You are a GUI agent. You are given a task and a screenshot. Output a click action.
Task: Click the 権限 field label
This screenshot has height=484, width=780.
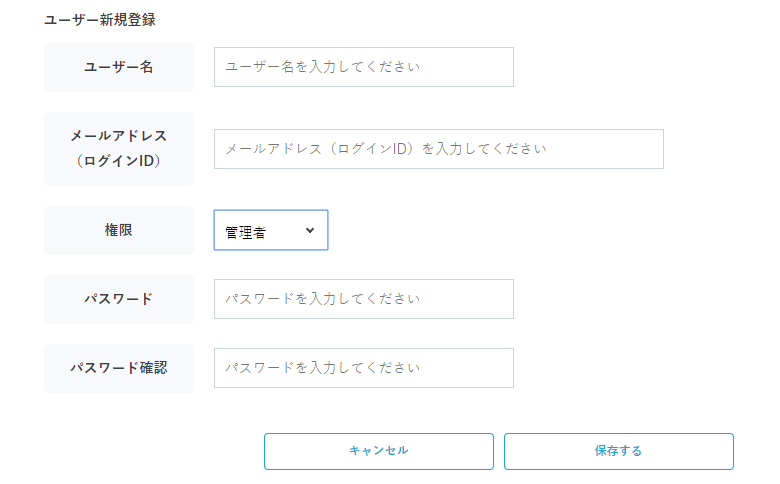click(x=119, y=230)
